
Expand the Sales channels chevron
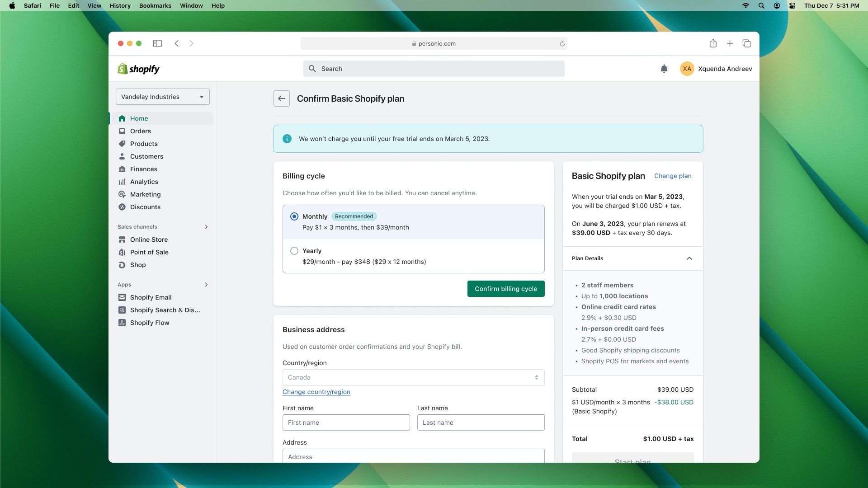[x=206, y=227]
